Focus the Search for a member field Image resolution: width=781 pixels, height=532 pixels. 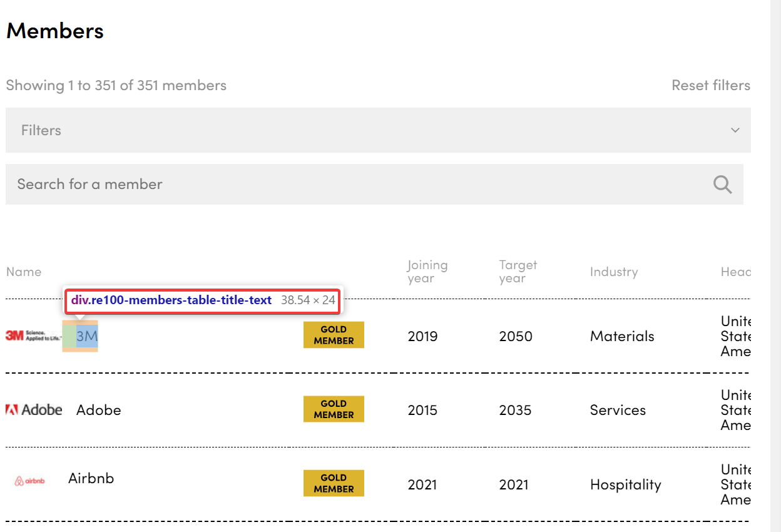pos(374,184)
